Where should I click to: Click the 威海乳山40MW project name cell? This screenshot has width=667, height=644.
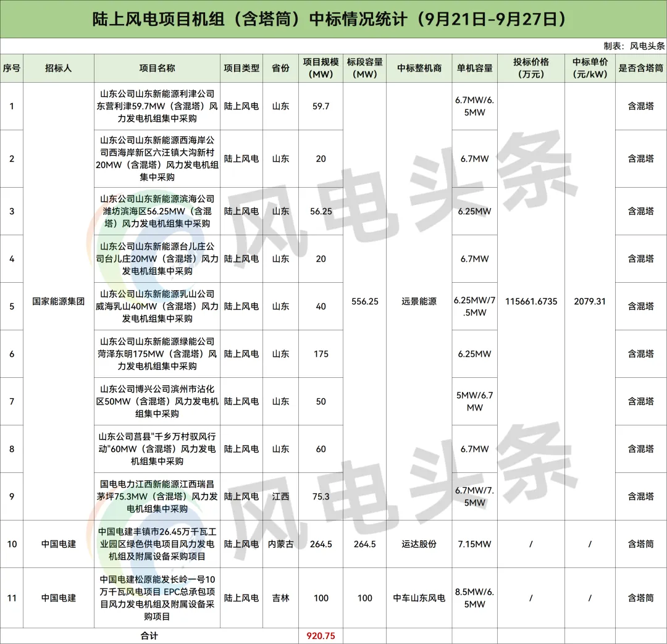click(157, 306)
